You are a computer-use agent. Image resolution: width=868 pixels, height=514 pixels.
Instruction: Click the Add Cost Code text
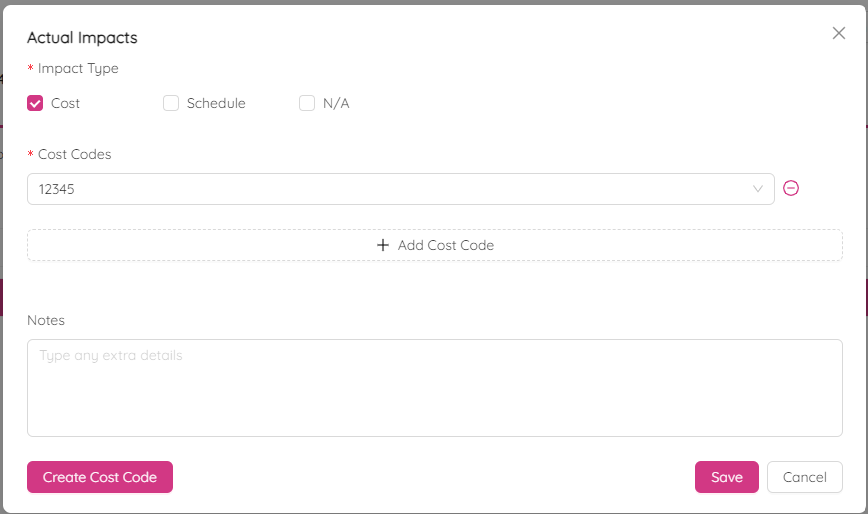click(446, 245)
